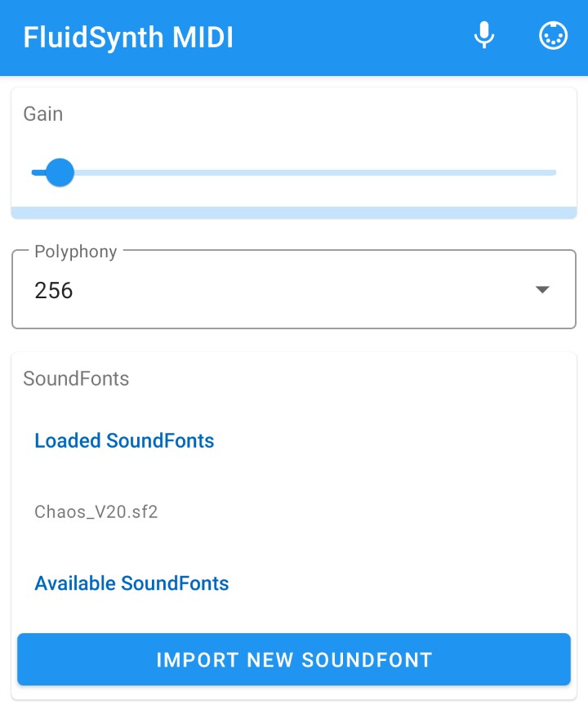Image resolution: width=588 pixels, height=710 pixels.
Task: Click the Available SoundFonts heading
Action: pyautogui.click(x=131, y=583)
